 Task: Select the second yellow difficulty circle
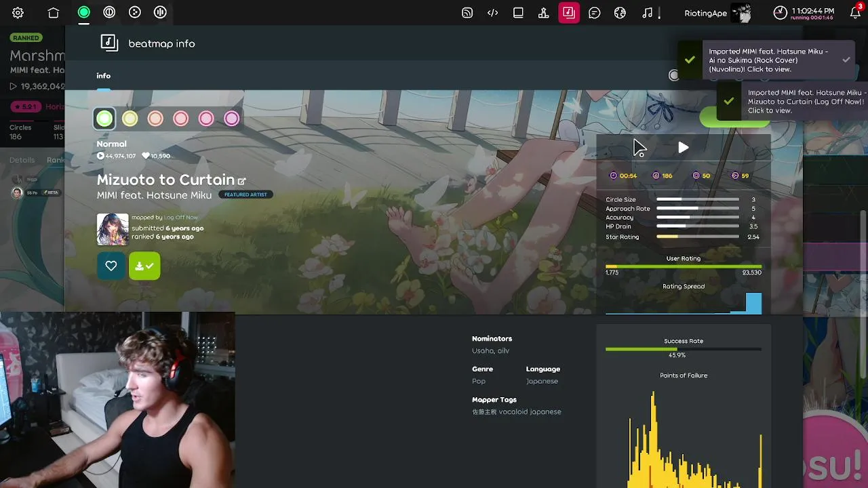(130, 119)
